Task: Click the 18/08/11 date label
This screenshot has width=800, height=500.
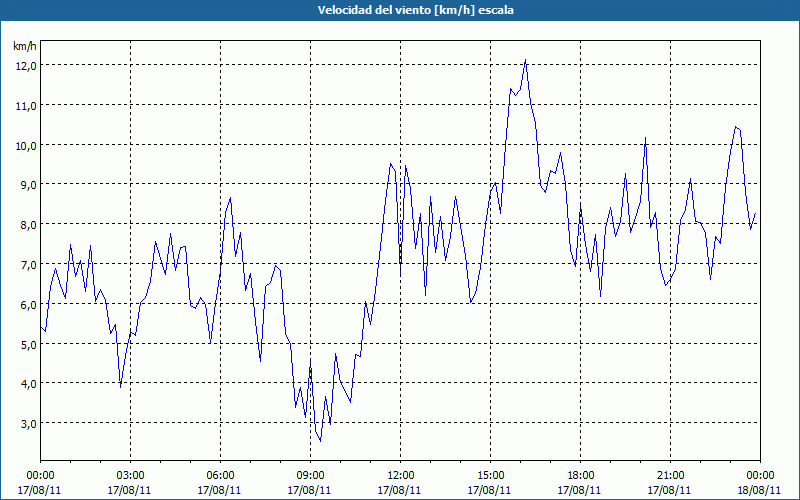Action: (760, 490)
